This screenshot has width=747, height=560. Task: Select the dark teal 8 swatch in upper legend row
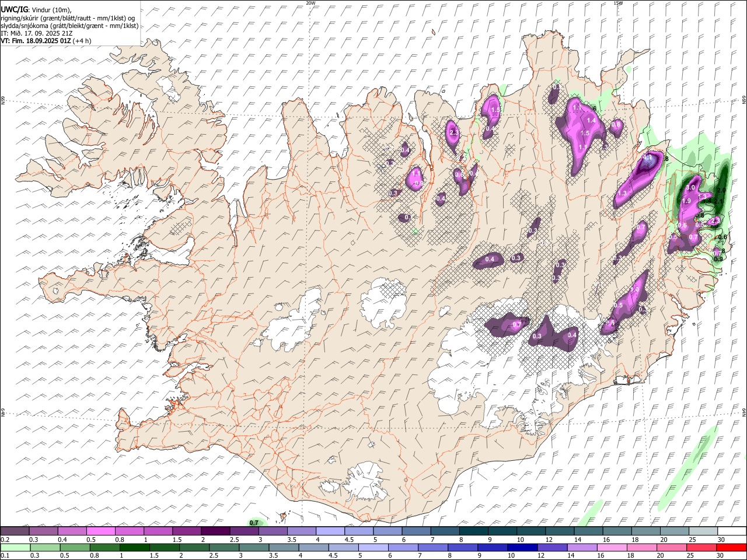(473, 531)
